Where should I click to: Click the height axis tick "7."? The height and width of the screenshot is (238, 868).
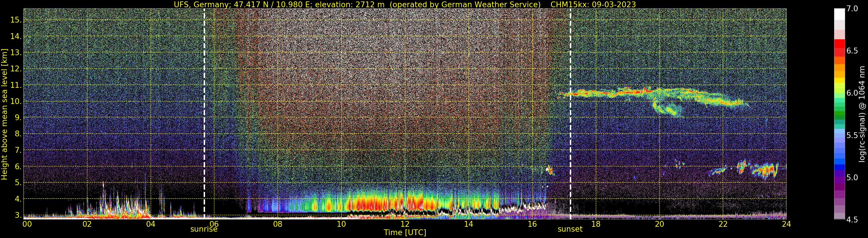(18, 150)
